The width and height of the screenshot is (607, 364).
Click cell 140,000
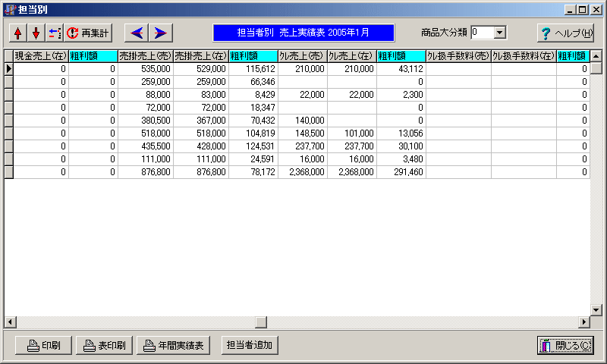pyautogui.click(x=303, y=121)
